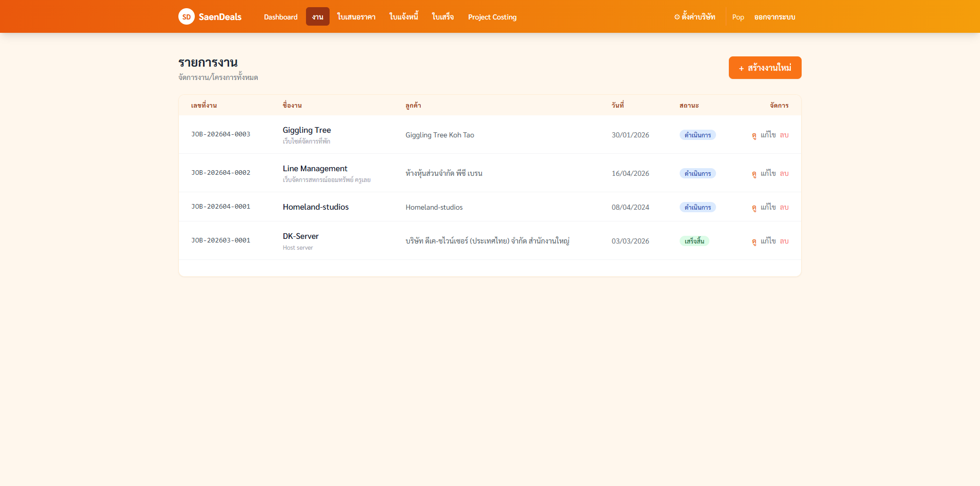This screenshot has height=486, width=980.
Task: Open ใบเสร็จ from the top navigation
Action: (443, 17)
